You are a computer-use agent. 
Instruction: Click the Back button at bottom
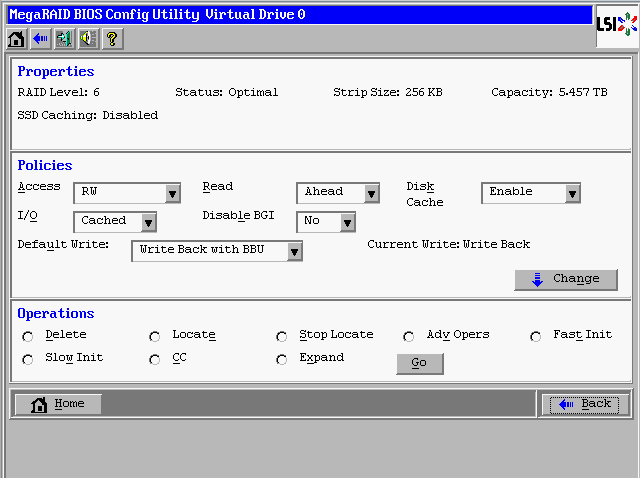tap(584, 405)
